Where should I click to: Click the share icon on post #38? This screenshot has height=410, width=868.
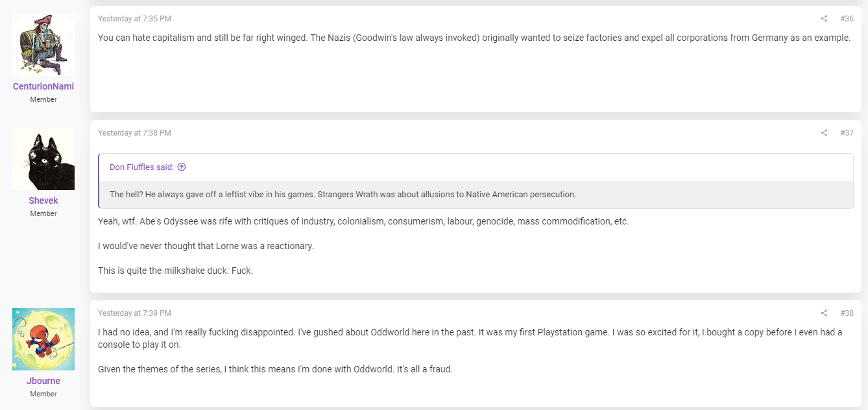tap(824, 313)
